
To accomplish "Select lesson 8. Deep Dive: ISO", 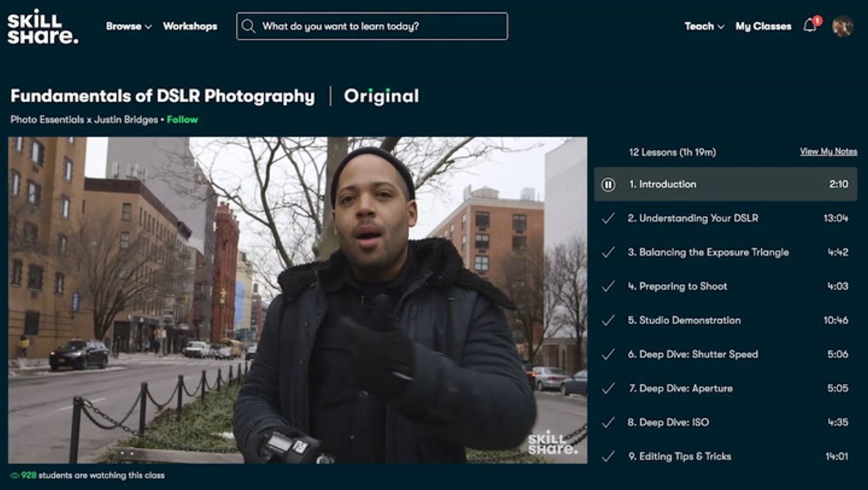I will pos(725,423).
